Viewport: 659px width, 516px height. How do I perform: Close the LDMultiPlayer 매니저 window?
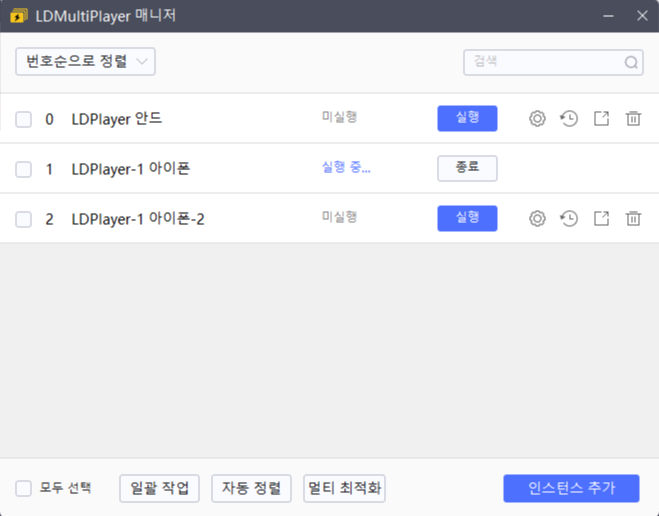(642, 16)
